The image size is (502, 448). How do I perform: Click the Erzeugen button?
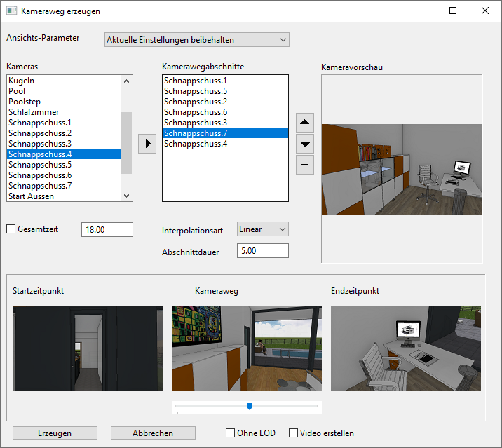tap(55, 433)
